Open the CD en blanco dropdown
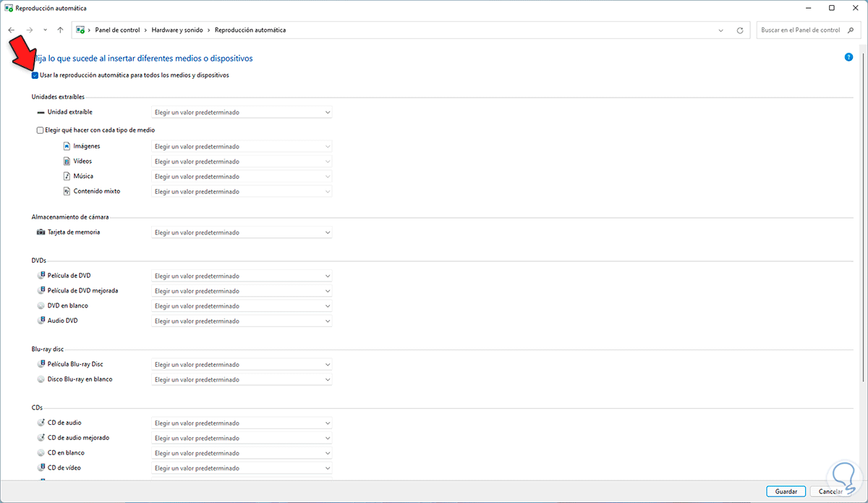The width and height of the screenshot is (868, 503). coord(242,453)
